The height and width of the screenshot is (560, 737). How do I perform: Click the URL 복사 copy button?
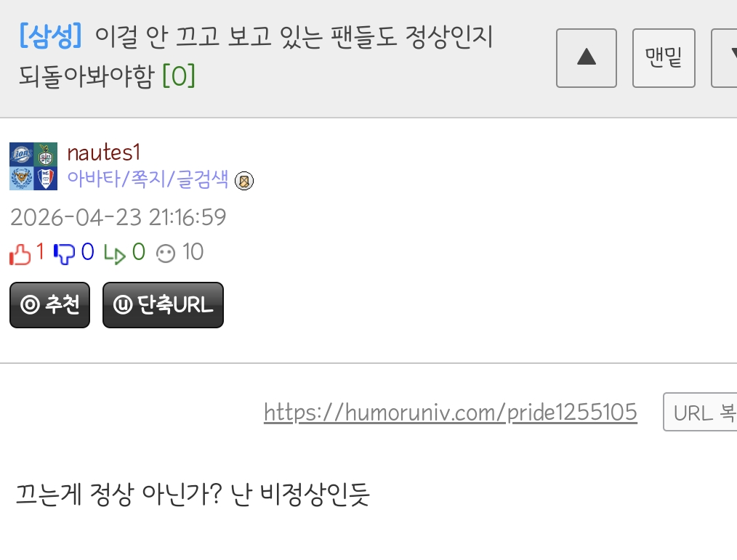coord(700,412)
